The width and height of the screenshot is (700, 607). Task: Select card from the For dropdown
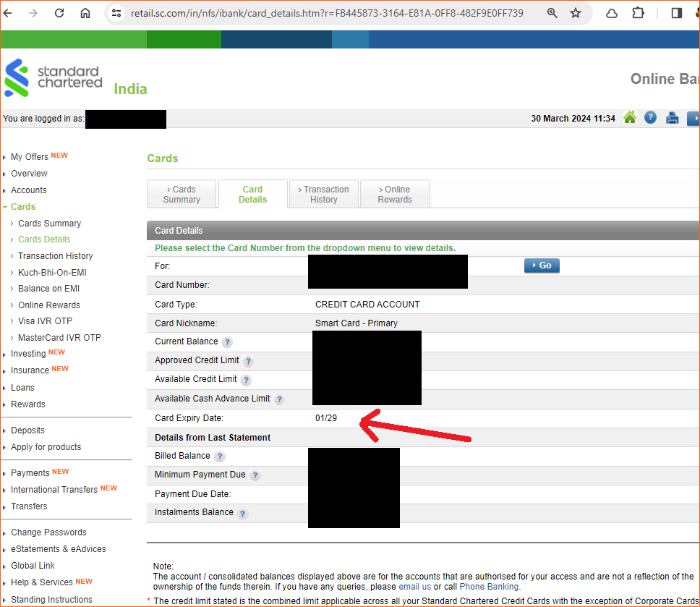click(387, 266)
